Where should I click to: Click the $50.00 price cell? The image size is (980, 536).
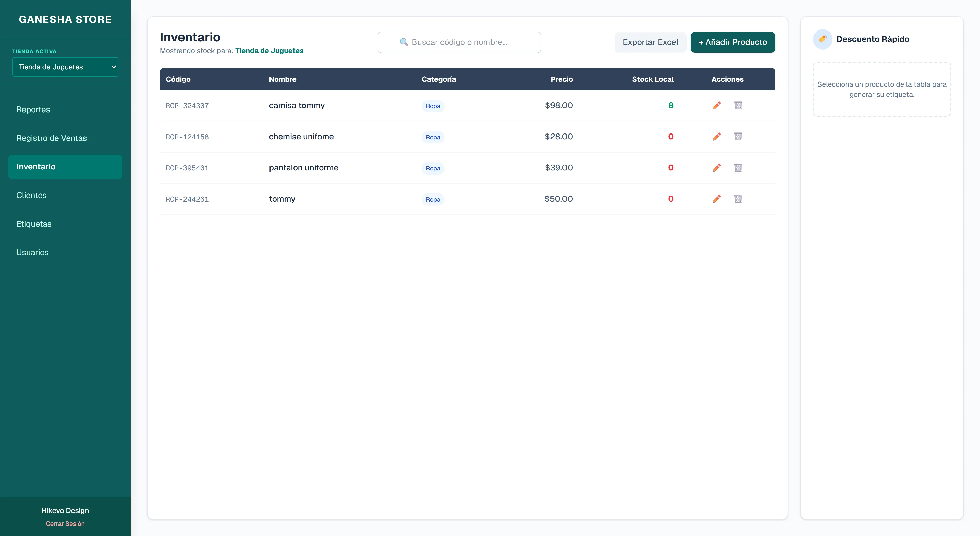pyautogui.click(x=558, y=199)
